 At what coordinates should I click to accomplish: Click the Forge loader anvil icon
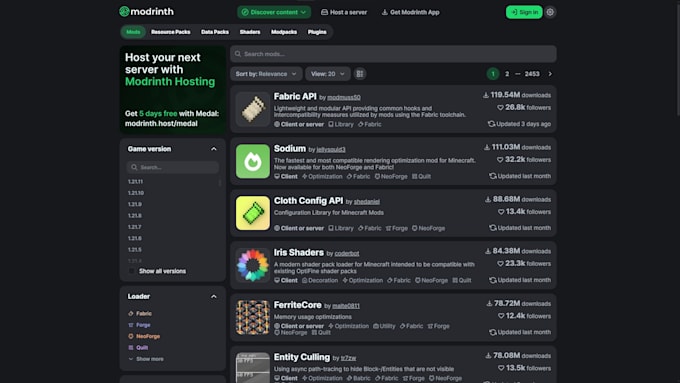(x=131, y=324)
